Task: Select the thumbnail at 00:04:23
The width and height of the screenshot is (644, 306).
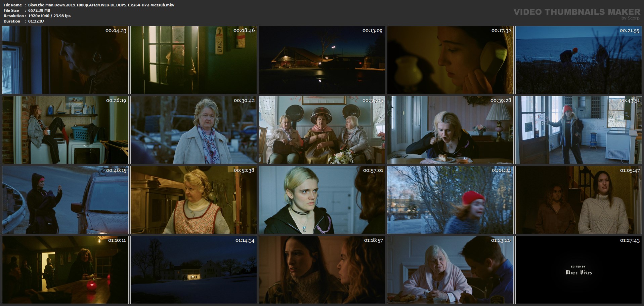Action: tap(65, 60)
